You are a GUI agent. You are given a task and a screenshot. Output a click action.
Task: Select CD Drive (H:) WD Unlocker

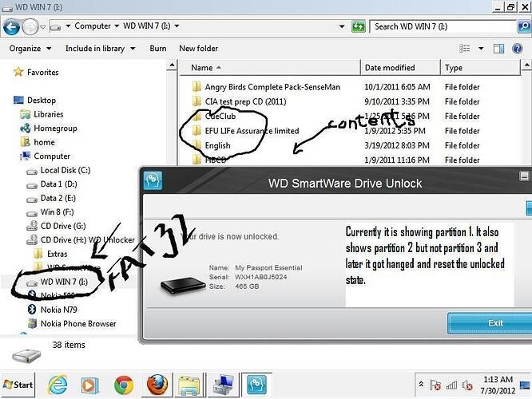point(81,239)
